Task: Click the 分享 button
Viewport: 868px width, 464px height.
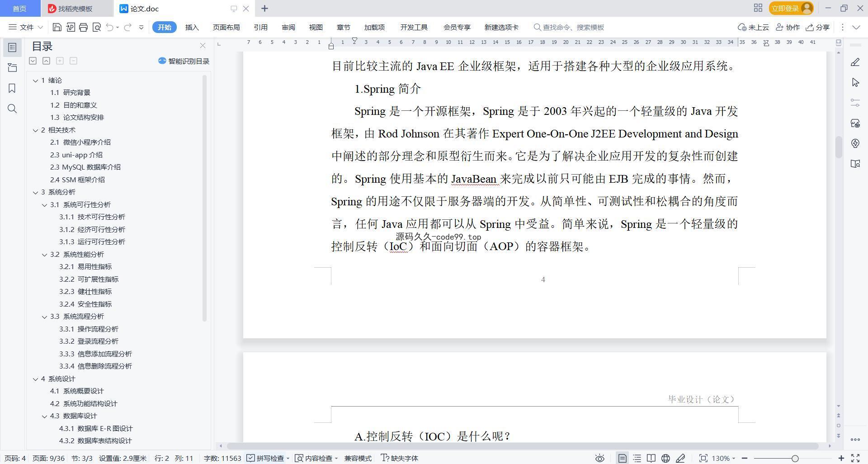Action: tap(818, 28)
